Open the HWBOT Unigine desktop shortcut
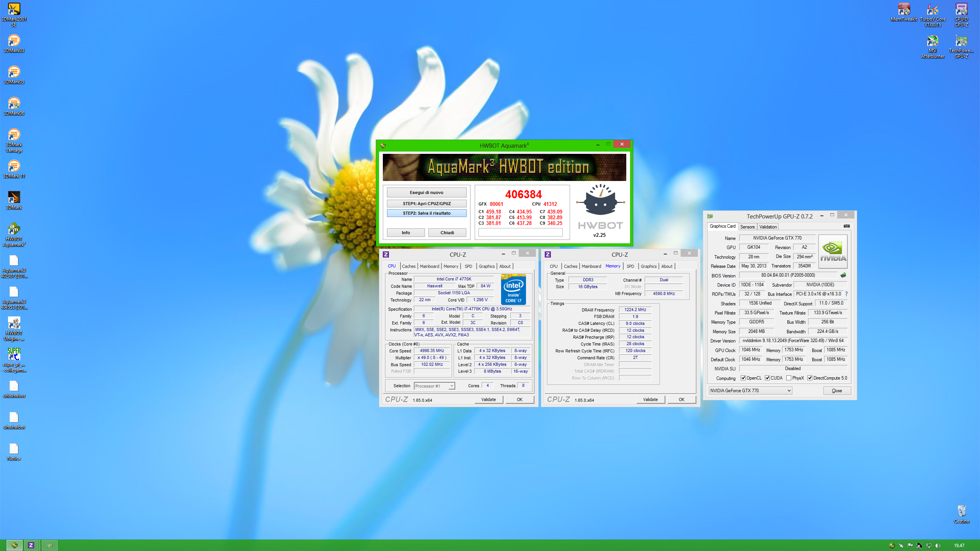 (x=14, y=329)
